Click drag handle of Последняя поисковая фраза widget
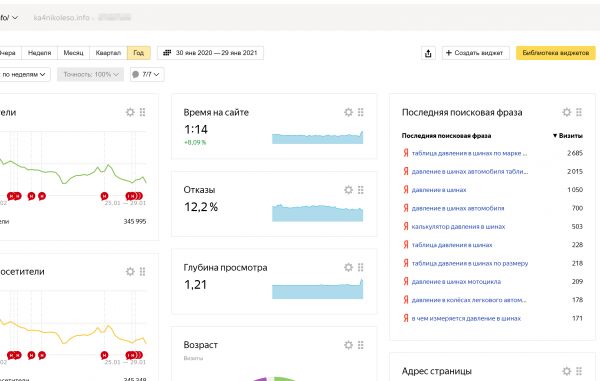Screen dimensions: 600x381 click(x=579, y=112)
